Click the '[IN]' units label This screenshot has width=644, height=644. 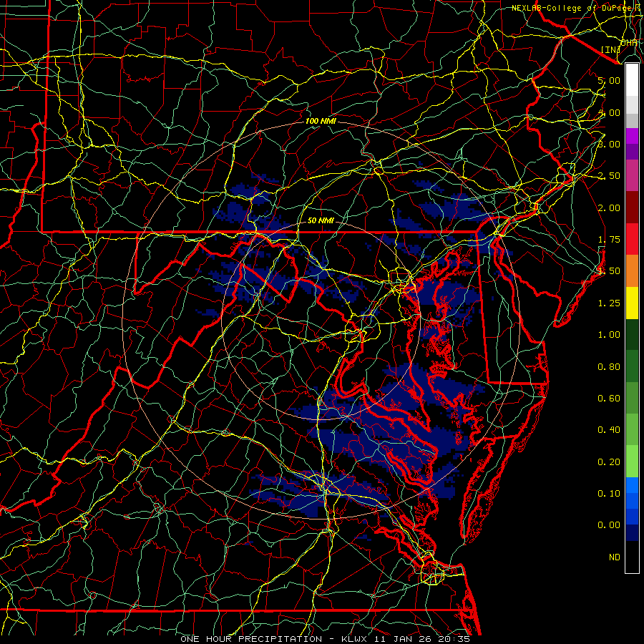(611, 49)
